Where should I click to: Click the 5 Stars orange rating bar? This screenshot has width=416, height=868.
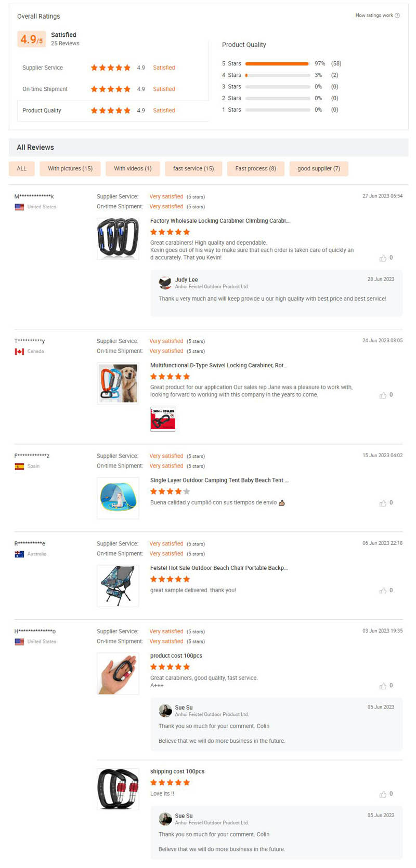click(277, 64)
